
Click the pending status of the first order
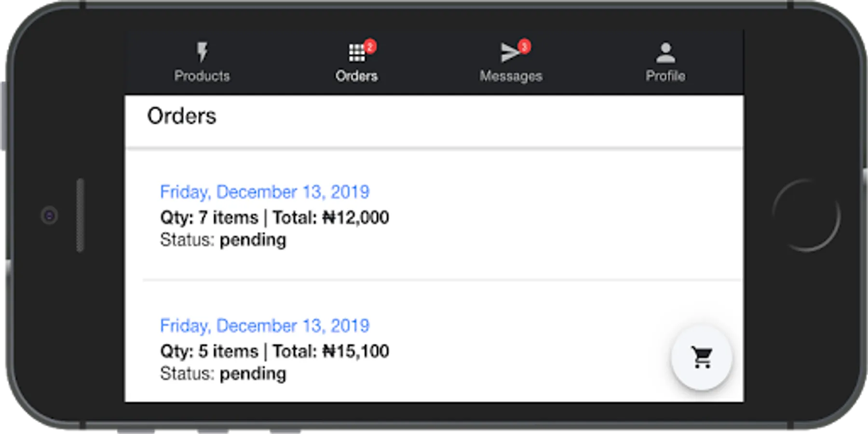[253, 240]
